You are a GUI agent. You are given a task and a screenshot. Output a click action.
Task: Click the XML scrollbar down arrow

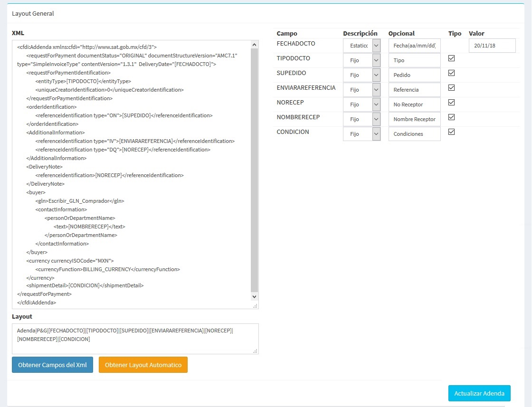(x=254, y=296)
